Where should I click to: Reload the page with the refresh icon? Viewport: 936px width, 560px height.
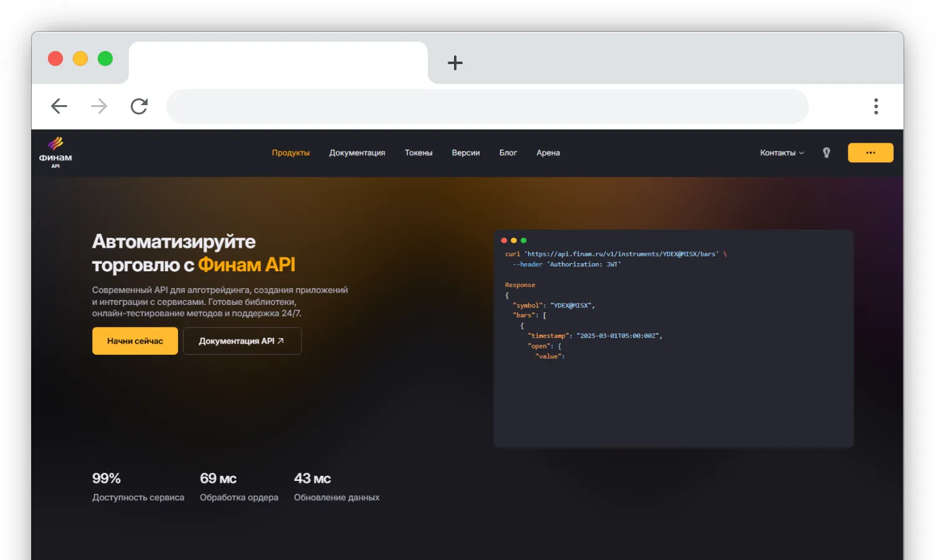click(x=139, y=106)
